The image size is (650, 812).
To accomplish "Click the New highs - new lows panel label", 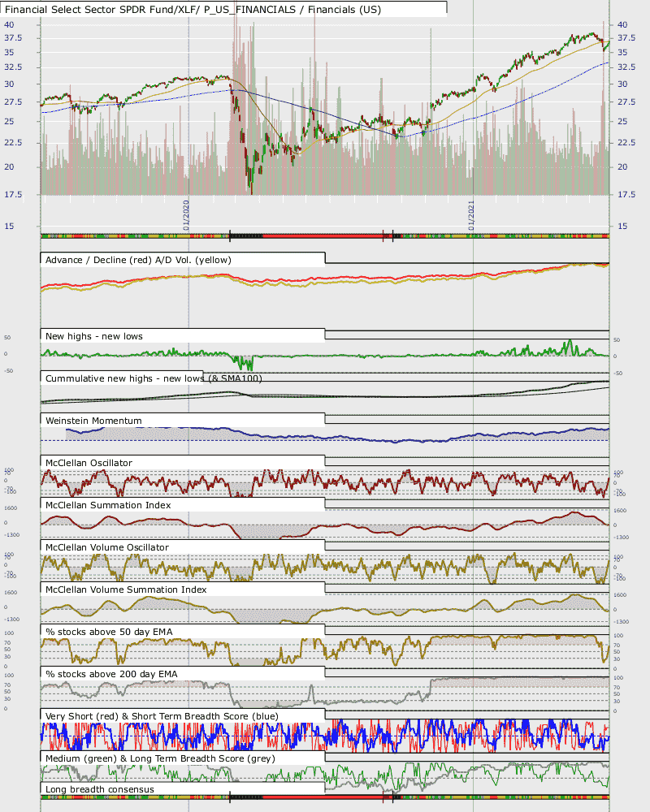I will [93, 336].
